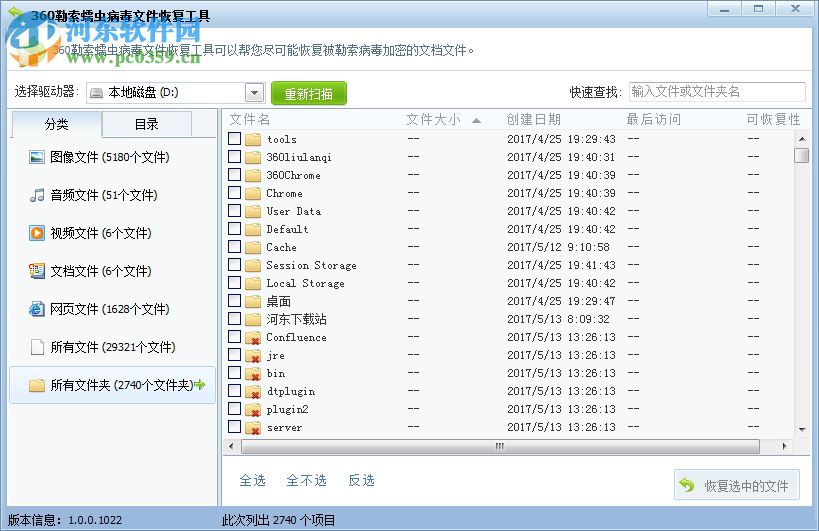Select the Local Storage row checkbox
This screenshot has width=819, height=531.
click(235, 282)
